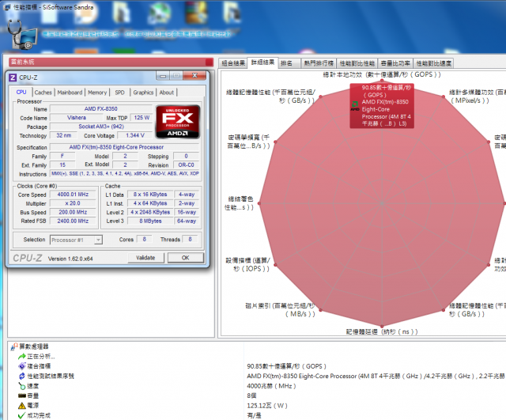This screenshot has width=506, height=420.
Task: Click the 算數處理器 heading row in results
Action: [34, 346]
